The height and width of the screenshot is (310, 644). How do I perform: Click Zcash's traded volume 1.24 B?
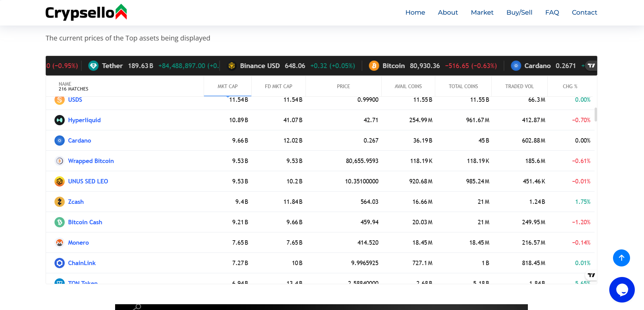pyautogui.click(x=537, y=202)
